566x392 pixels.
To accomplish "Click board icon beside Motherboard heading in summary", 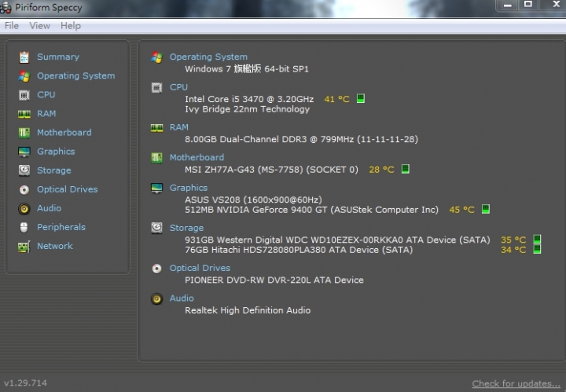I will click(156, 158).
